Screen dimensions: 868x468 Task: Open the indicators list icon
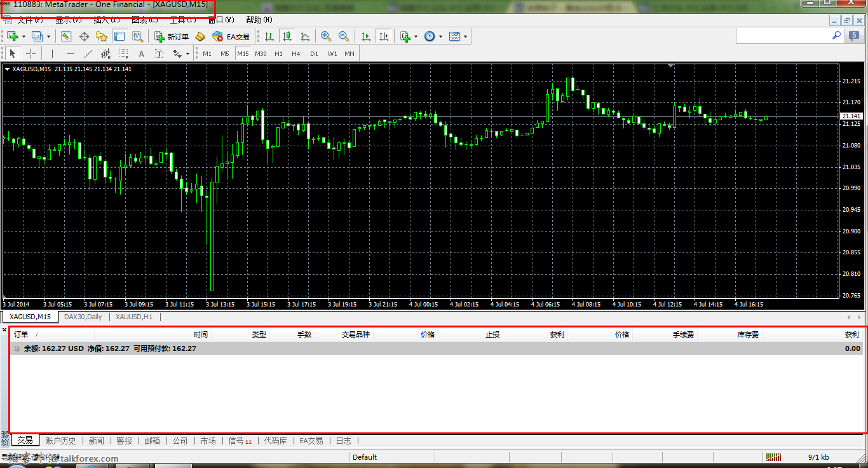[405, 36]
